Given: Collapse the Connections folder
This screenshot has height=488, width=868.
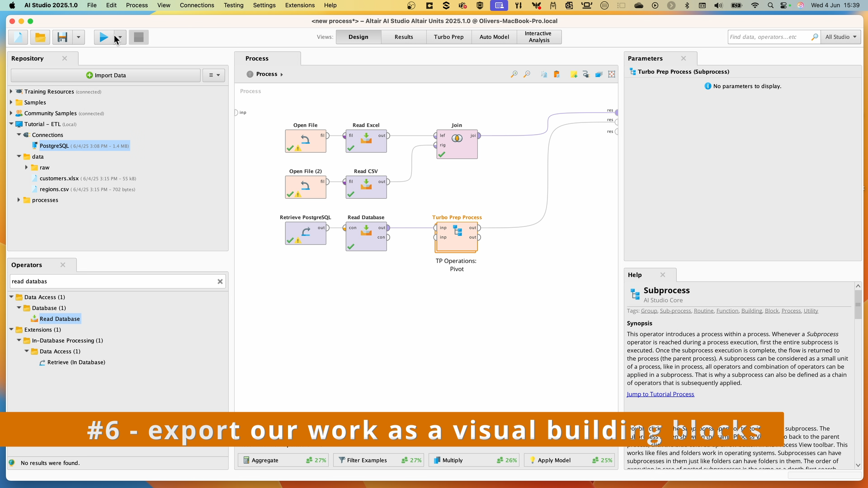Looking at the screenshot, I should tap(19, 135).
